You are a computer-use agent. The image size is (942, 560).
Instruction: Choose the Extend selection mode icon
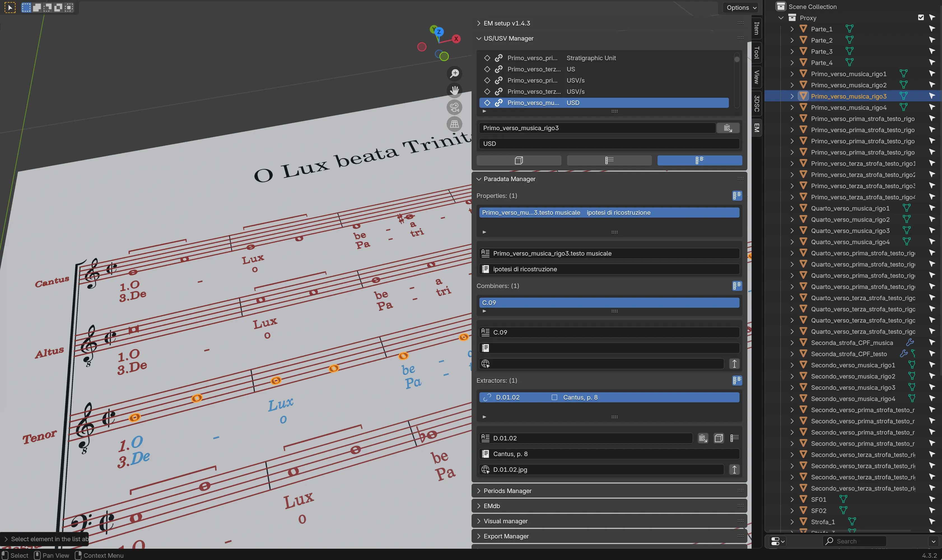[x=37, y=7]
